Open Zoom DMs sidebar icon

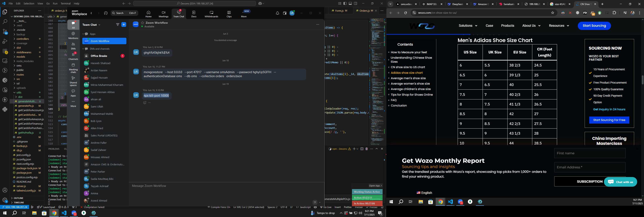click(x=73, y=46)
